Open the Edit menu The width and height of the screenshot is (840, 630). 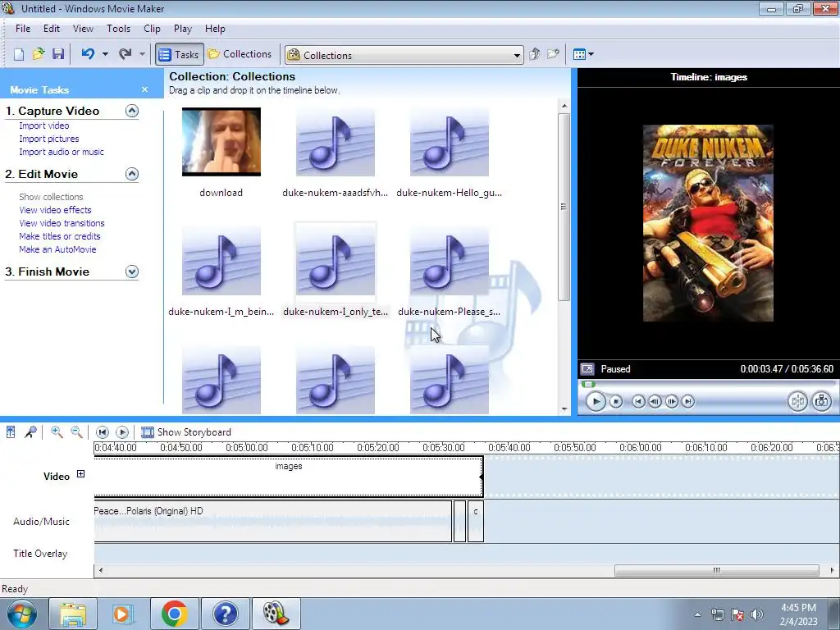[x=52, y=29]
